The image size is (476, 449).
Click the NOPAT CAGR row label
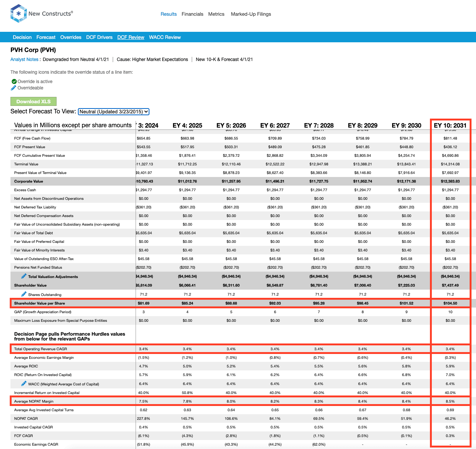pyautogui.click(x=25, y=419)
